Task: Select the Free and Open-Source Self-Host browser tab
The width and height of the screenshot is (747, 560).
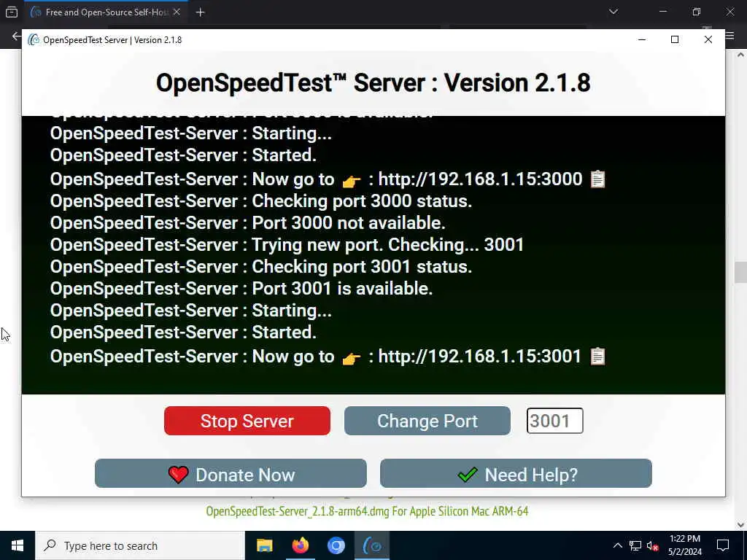Action: tap(105, 12)
